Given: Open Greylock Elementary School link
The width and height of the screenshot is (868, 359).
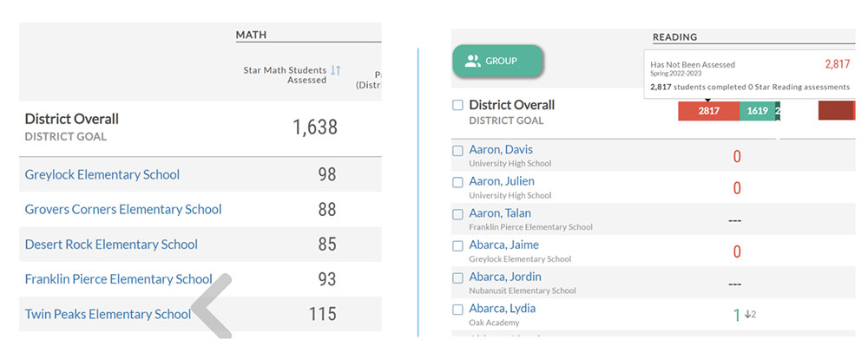Looking at the screenshot, I should 102,174.
